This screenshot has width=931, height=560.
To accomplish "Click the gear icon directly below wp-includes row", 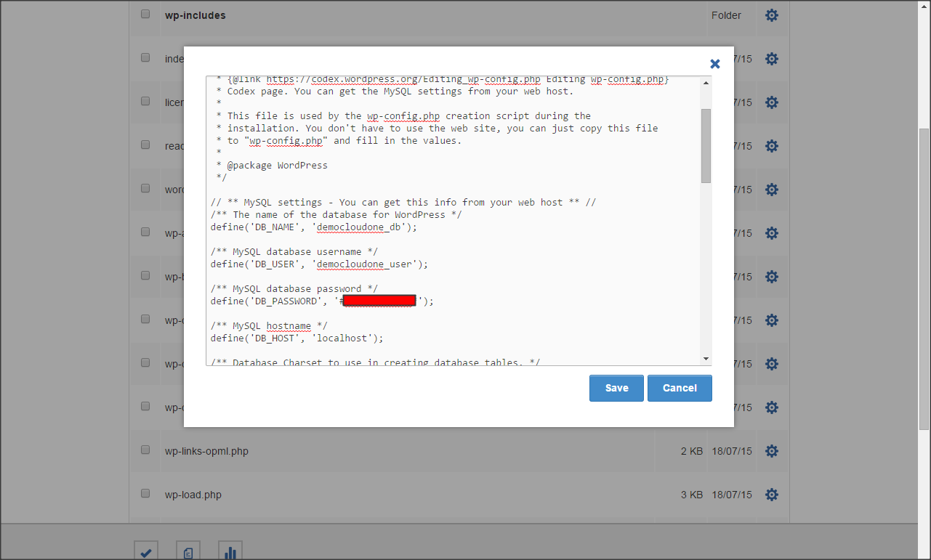I will (x=771, y=59).
